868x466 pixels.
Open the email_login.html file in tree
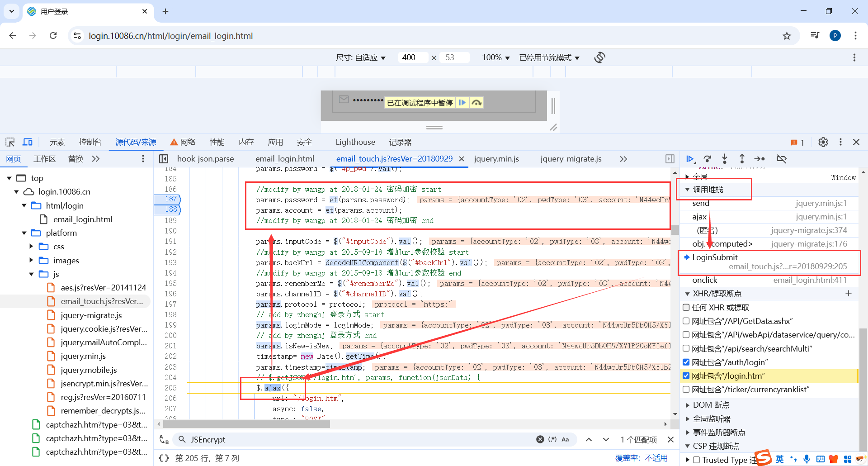pyautogui.click(x=83, y=219)
